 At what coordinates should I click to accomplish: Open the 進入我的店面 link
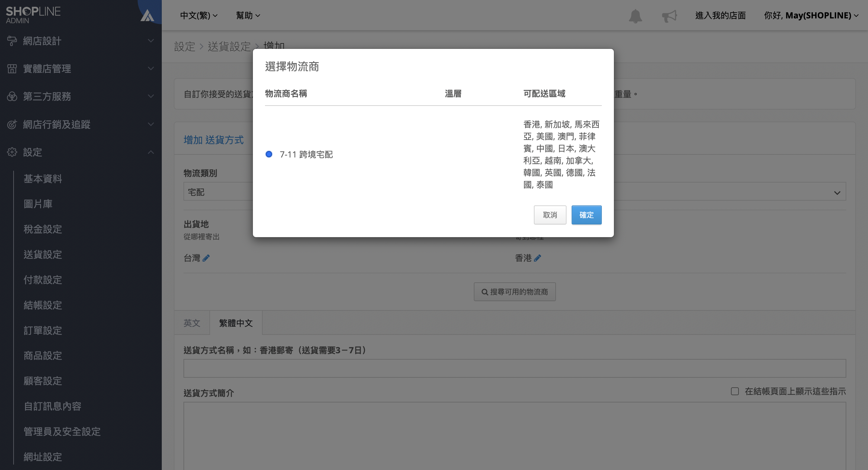720,15
